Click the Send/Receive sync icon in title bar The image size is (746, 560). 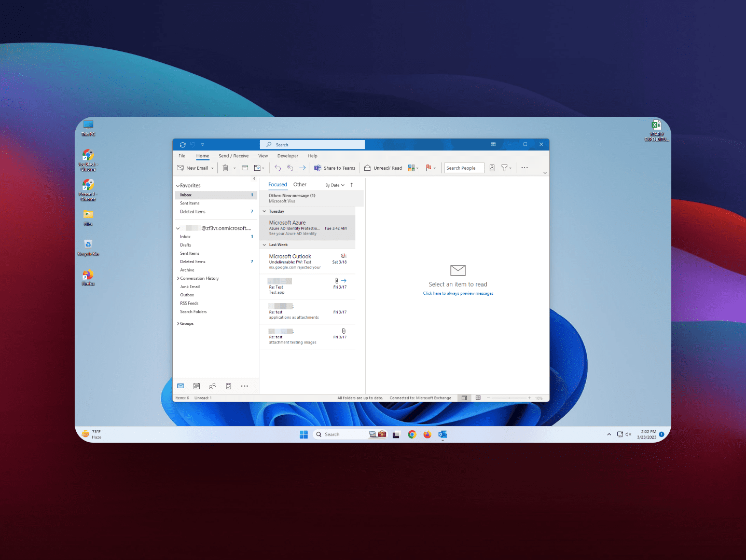click(183, 145)
